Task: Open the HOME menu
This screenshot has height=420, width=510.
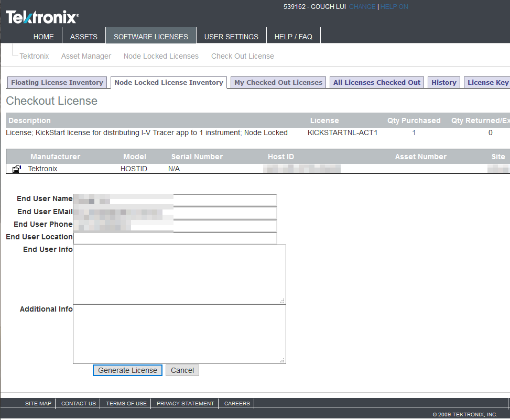Action: (44, 37)
